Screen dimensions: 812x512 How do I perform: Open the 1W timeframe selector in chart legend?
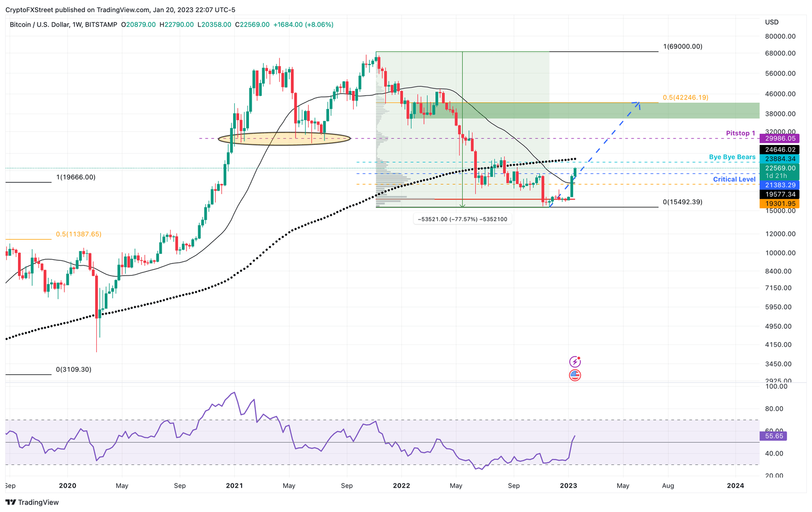(x=76, y=24)
